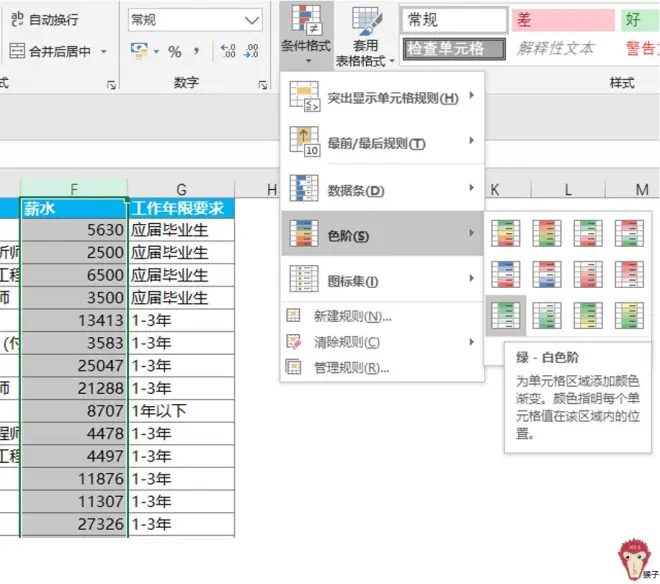Screen dimensions: 660x584
Task: Apply green-yellow color scale
Action: click(x=588, y=315)
